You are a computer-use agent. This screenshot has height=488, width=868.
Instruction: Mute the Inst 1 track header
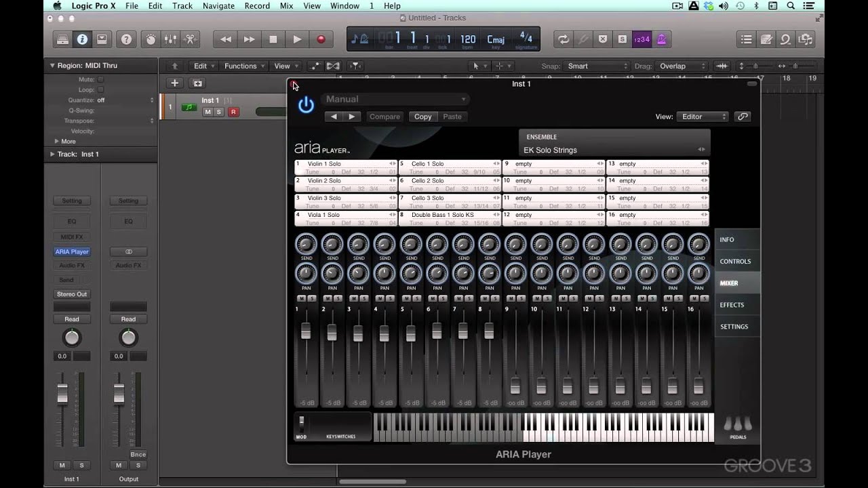point(208,112)
